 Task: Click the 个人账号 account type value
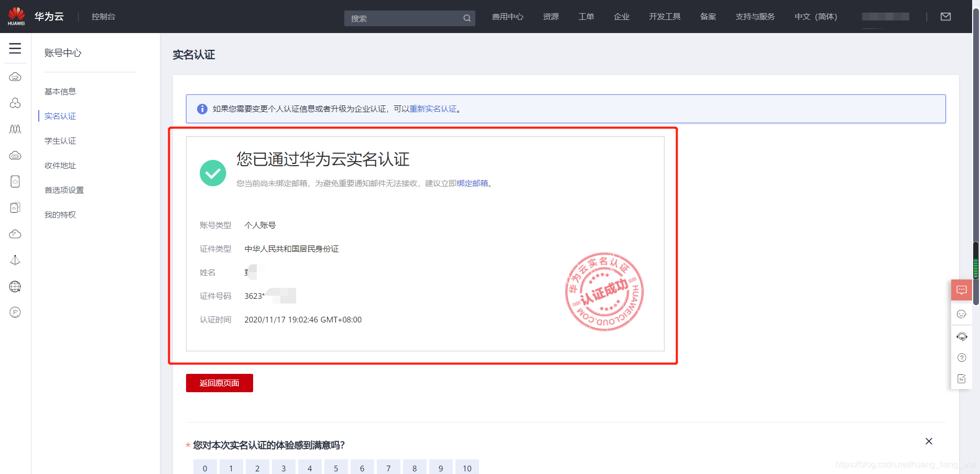coord(260,225)
